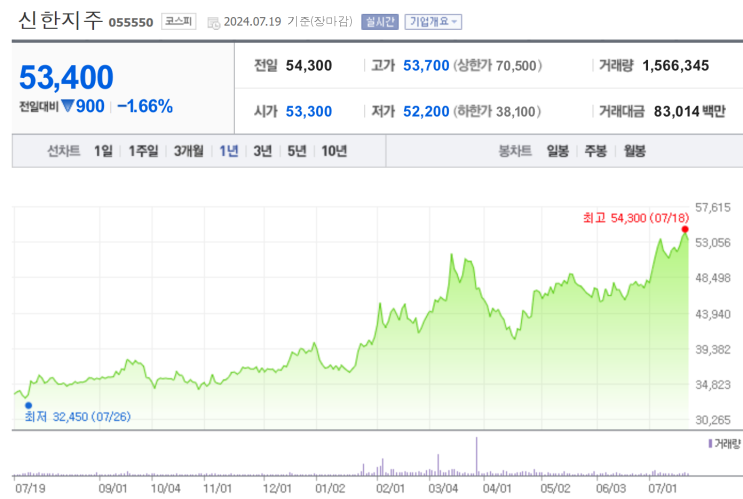Click the 선차트 label
The image size is (743, 499).
coord(63,151)
